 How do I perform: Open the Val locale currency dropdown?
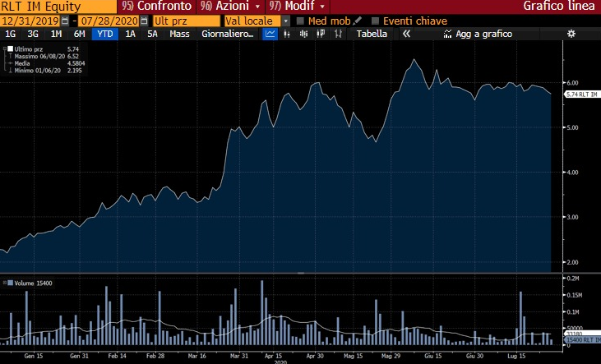pyautogui.click(x=285, y=21)
